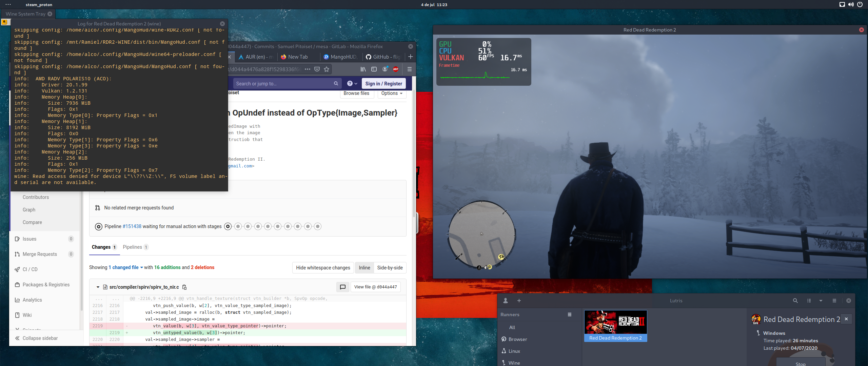Screen dimensions: 868x366
Task: Click the Browse files button
Action: (x=356, y=93)
